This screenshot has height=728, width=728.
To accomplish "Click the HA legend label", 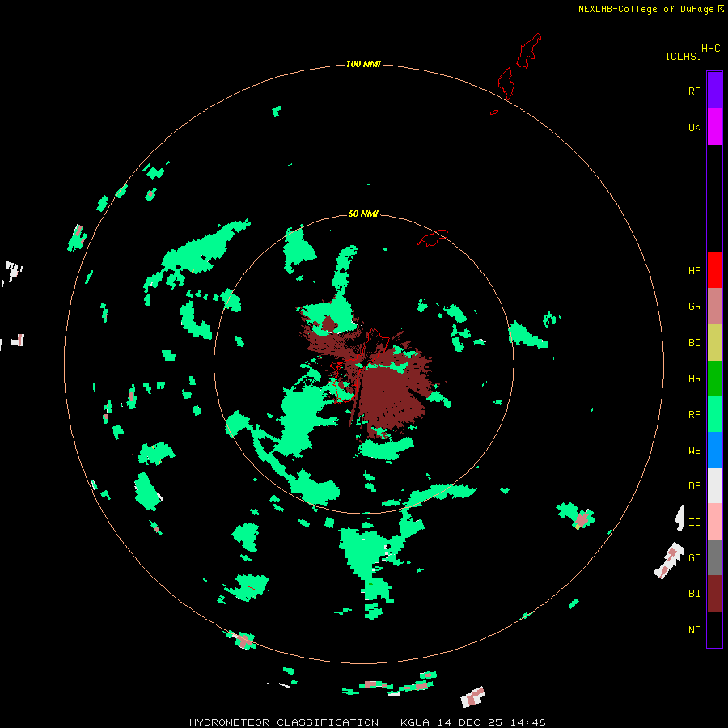I will point(694,271).
